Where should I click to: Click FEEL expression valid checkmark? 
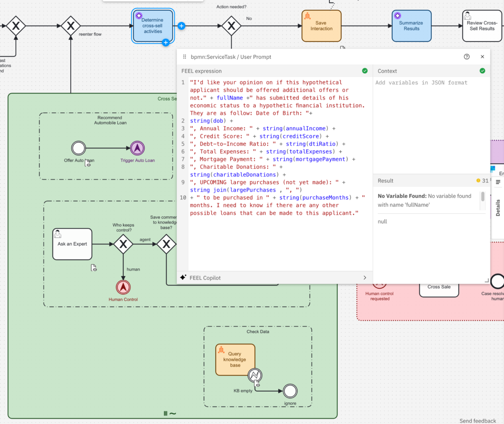click(365, 71)
